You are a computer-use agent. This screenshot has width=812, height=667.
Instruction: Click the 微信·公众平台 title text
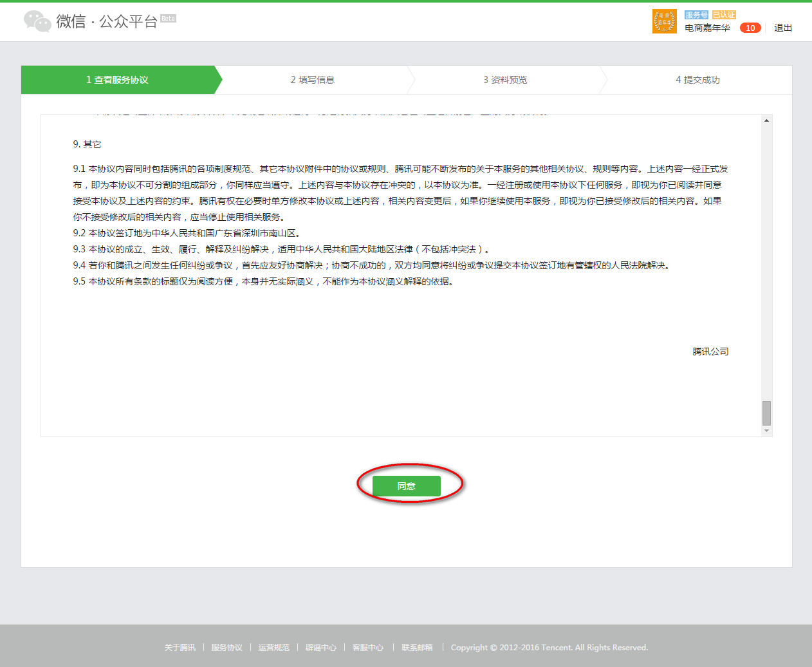click(x=107, y=21)
